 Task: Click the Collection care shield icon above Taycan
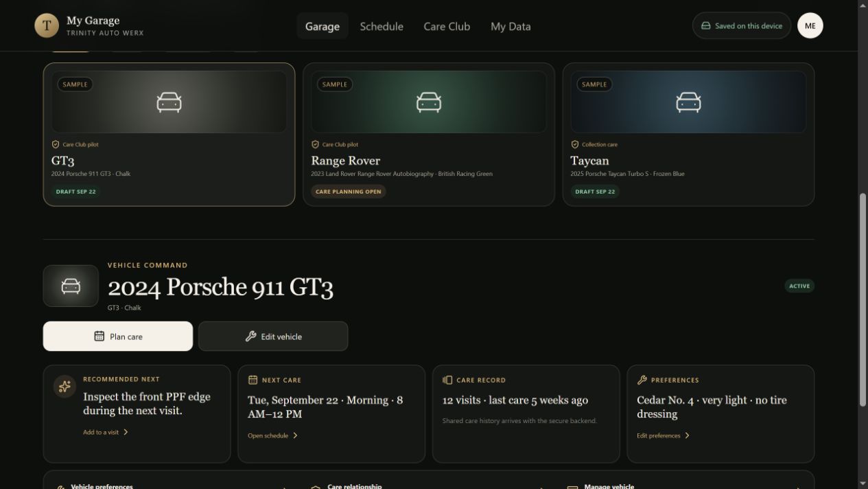point(575,144)
